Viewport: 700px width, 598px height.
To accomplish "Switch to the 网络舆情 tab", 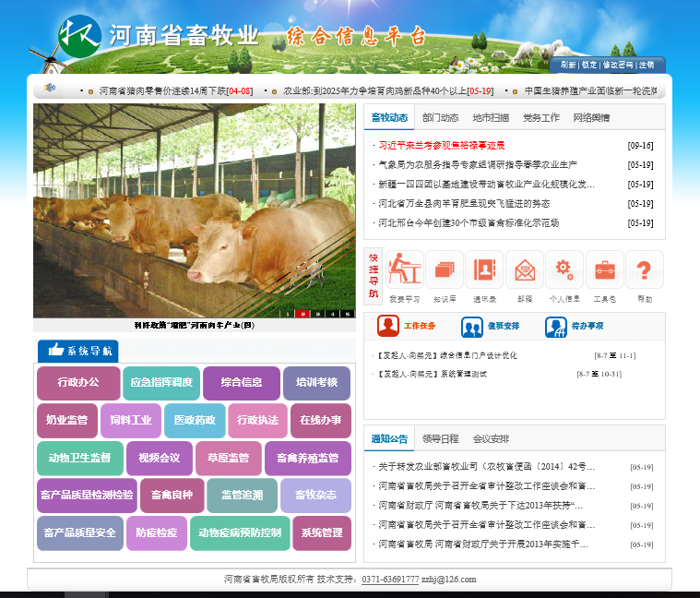I will pyautogui.click(x=591, y=117).
